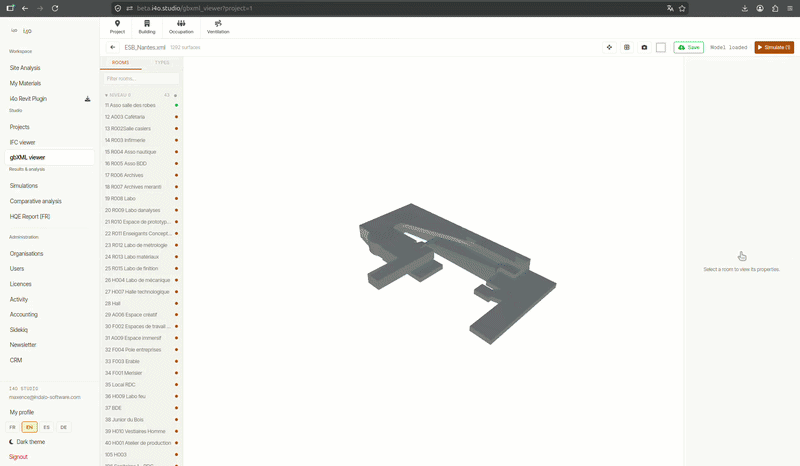Collapse the NIVEAU 0 group

pos(106,95)
